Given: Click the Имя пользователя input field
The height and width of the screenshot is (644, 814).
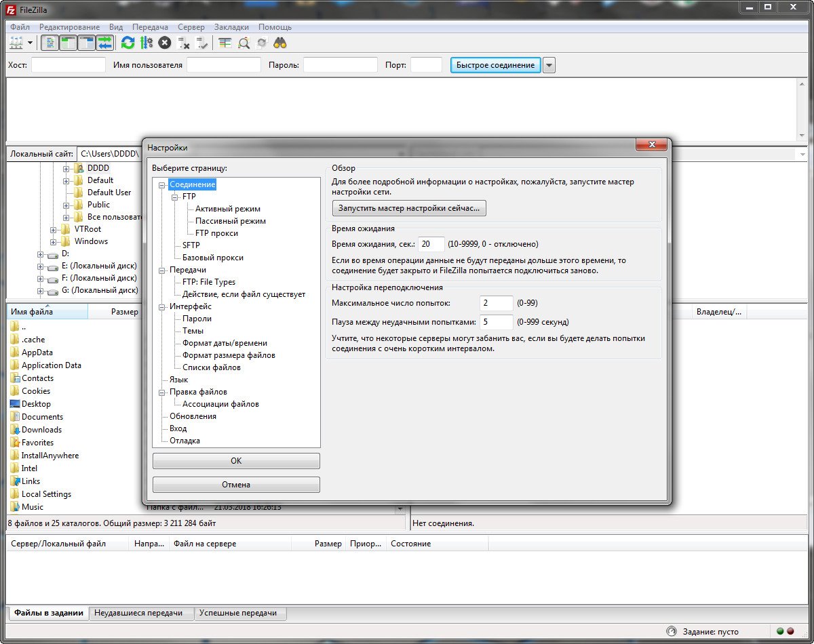Looking at the screenshot, I should click(224, 65).
